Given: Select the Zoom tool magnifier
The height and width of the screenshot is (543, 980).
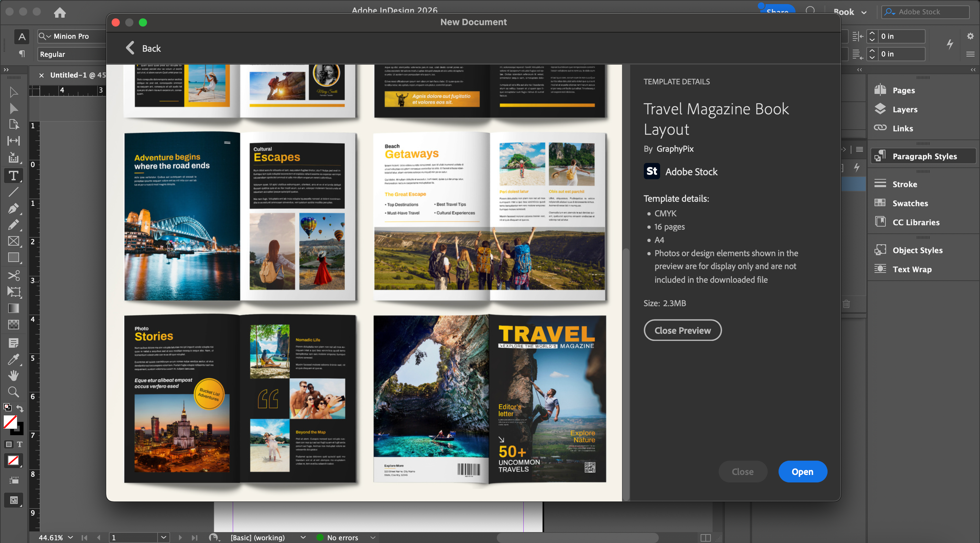Looking at the screenshot, I should (13, 392).
